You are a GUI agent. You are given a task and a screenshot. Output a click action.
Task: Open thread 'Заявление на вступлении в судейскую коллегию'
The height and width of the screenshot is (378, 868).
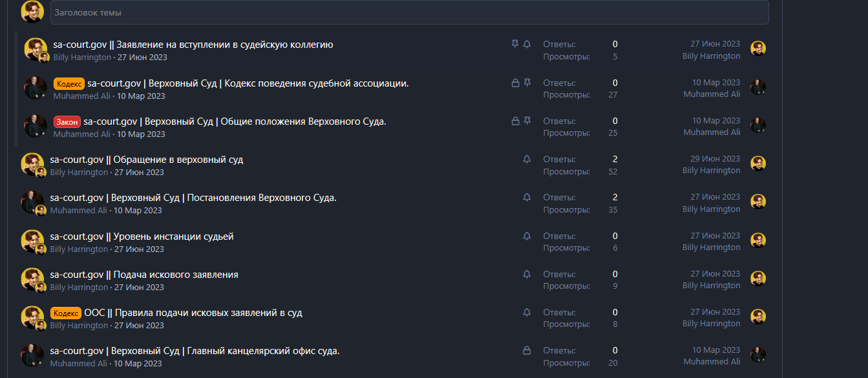(193, 45)
